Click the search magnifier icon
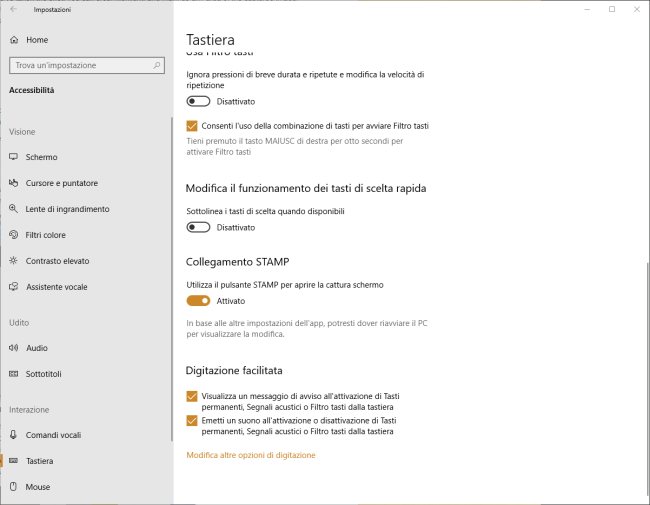Screen dimensions: 650x505 click(x=157, y=65)
